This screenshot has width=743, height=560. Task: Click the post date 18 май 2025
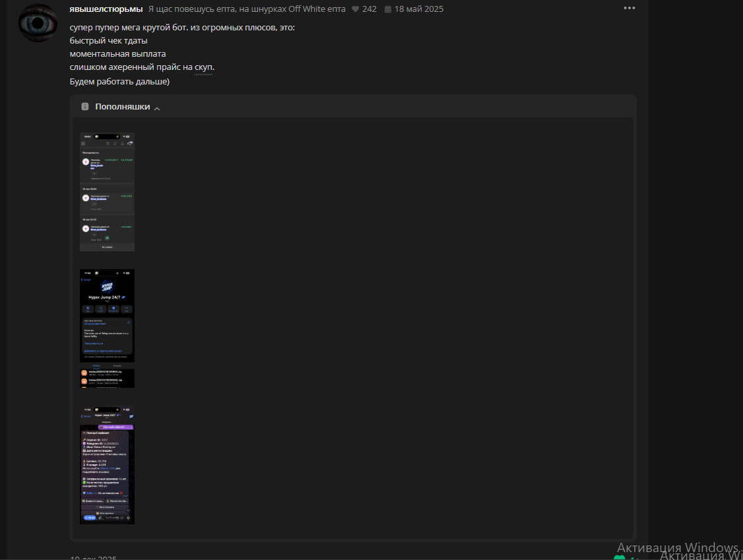point(419,9)
